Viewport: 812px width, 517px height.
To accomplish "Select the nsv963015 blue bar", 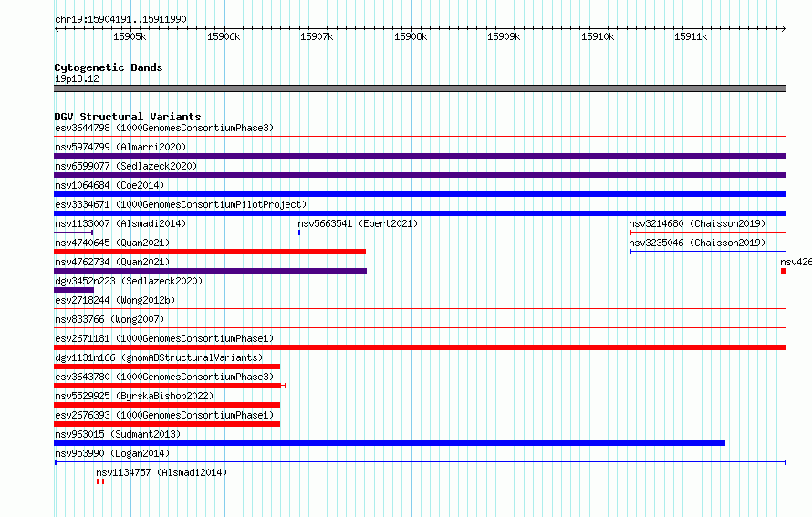I will click(390, 443).
